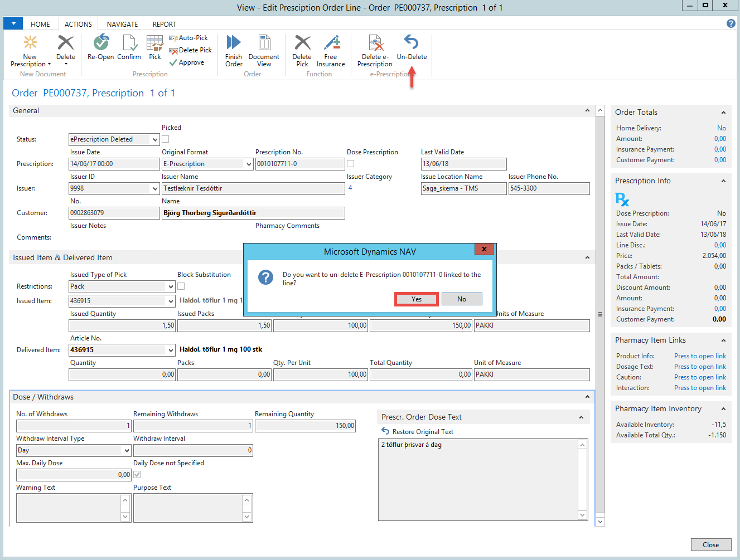This screenshot has height=560, width=740.
Task: Click the Confirm prescription icon
Action: click(x=129, y=43)
